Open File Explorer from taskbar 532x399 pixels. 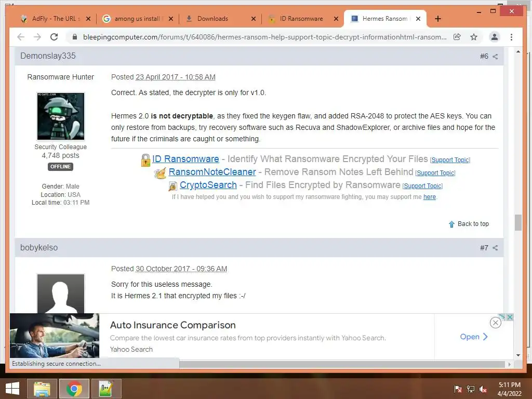(42, 389)
